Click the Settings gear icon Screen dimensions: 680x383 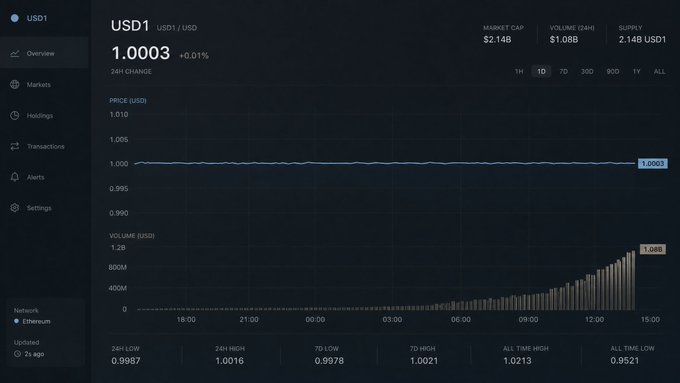pos(15,208)
